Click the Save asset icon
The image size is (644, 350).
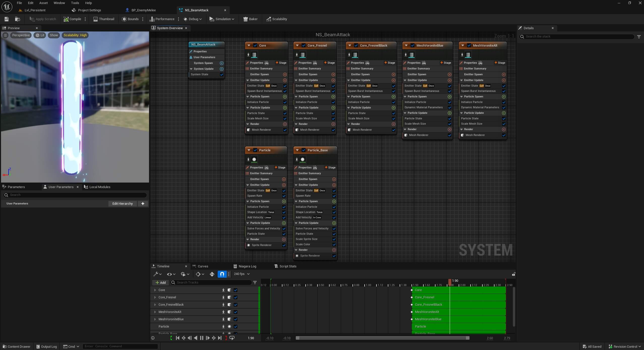pos(7,19)
